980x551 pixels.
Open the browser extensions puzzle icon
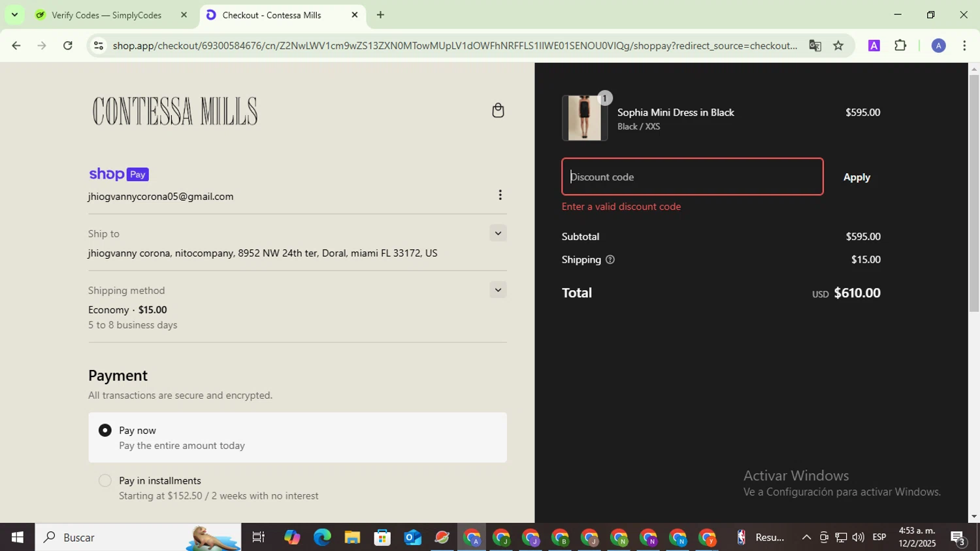(900, 46)
